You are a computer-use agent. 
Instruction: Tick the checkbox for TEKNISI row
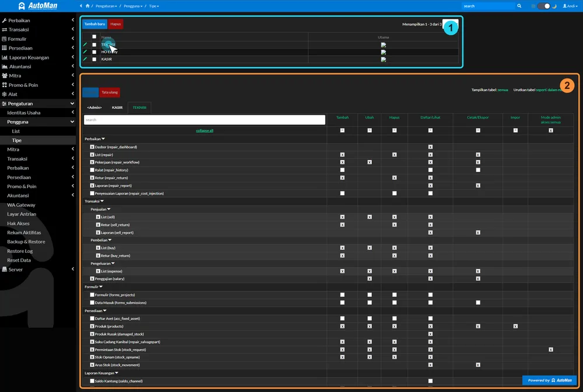94,45
